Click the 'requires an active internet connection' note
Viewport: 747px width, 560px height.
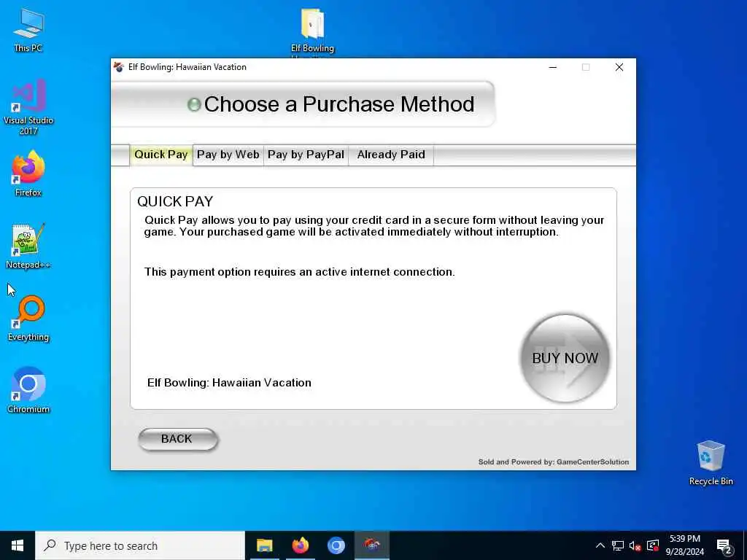point(300,272)
